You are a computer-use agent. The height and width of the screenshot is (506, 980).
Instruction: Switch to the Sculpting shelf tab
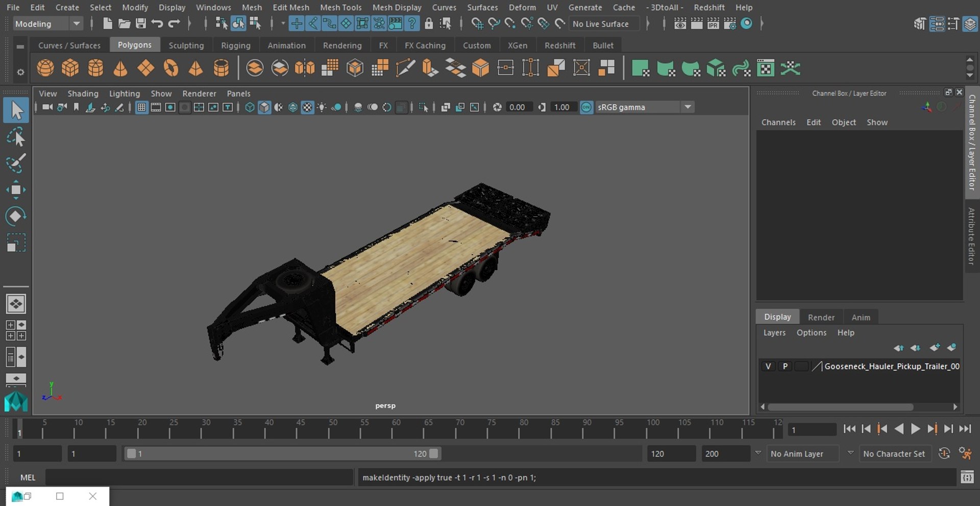186,45
